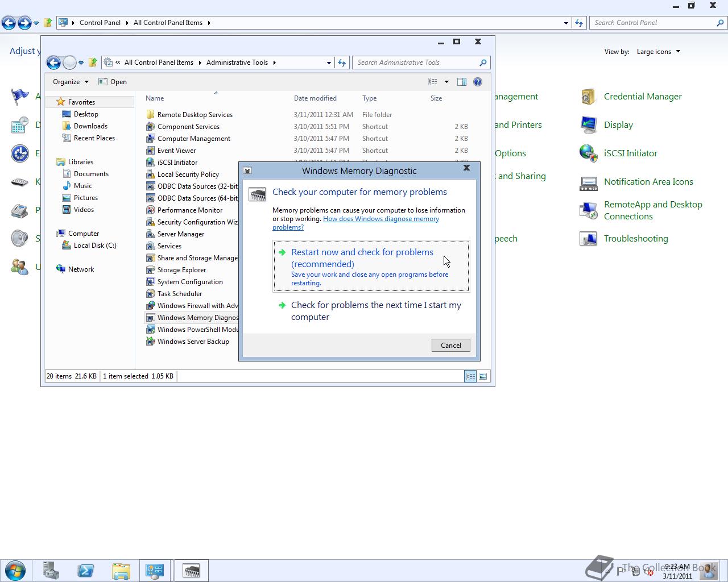Click the Back arrow in Administrative Tools window

click(53, 63)
